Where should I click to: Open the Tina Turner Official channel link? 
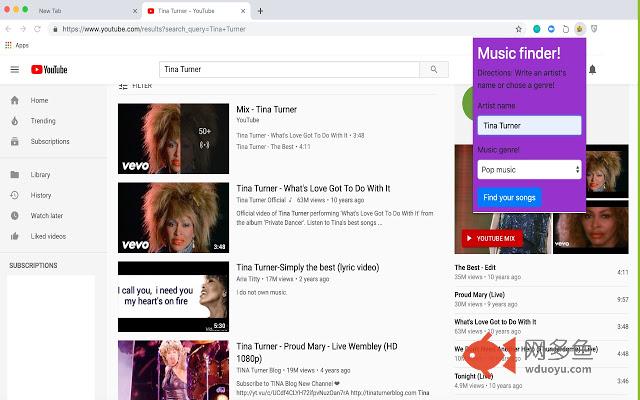[261, 200]
